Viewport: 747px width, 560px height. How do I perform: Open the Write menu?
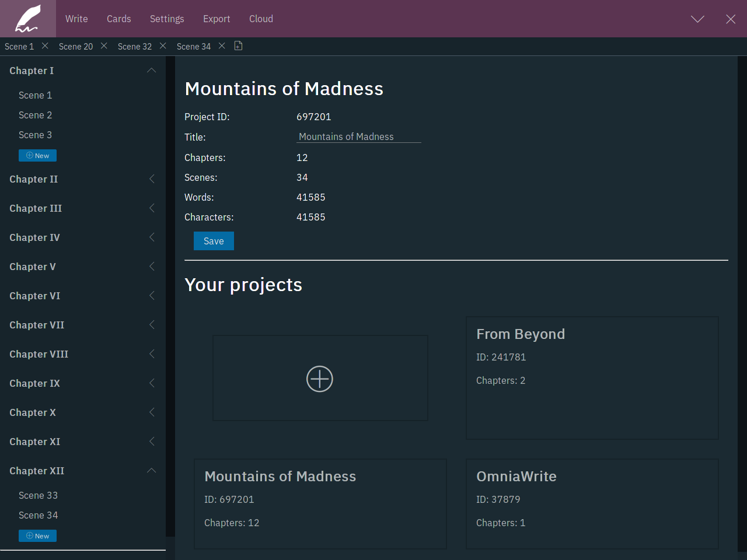click(76, 19)
